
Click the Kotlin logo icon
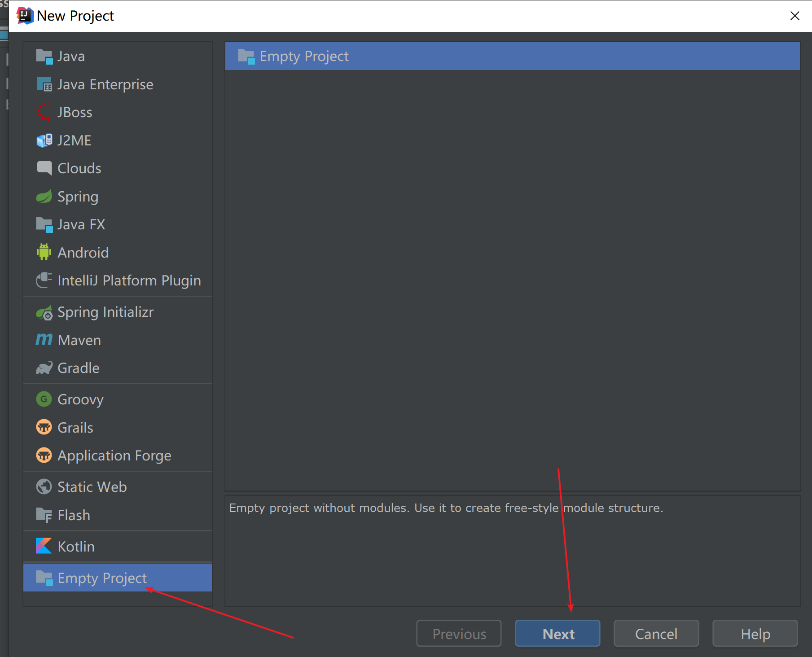coord(44,546)
